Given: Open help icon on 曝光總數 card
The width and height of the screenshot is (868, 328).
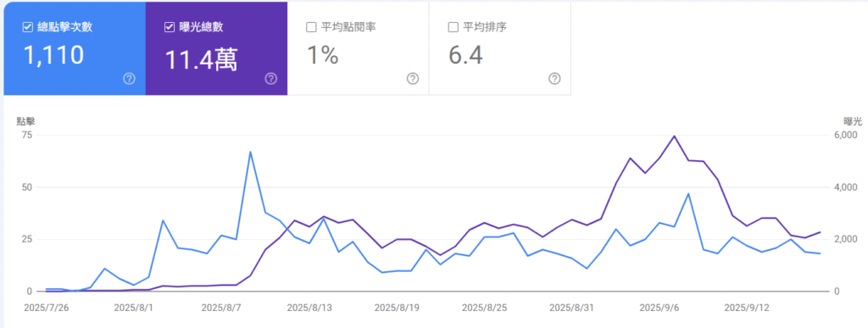Looking at the screenshot, I should pos(270,79).
